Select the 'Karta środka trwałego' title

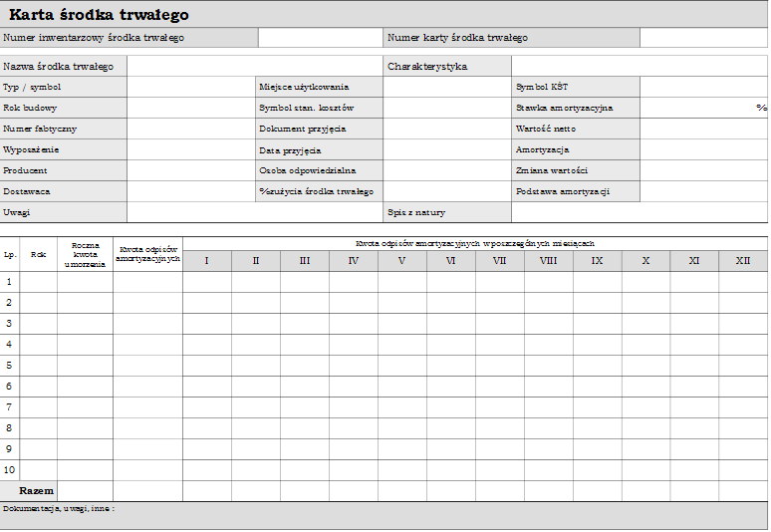tap(99, 15)
